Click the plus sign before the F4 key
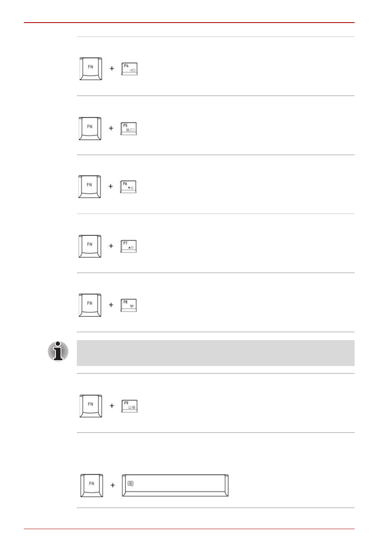Screen dimensions: 392x555 click(112, 69)
